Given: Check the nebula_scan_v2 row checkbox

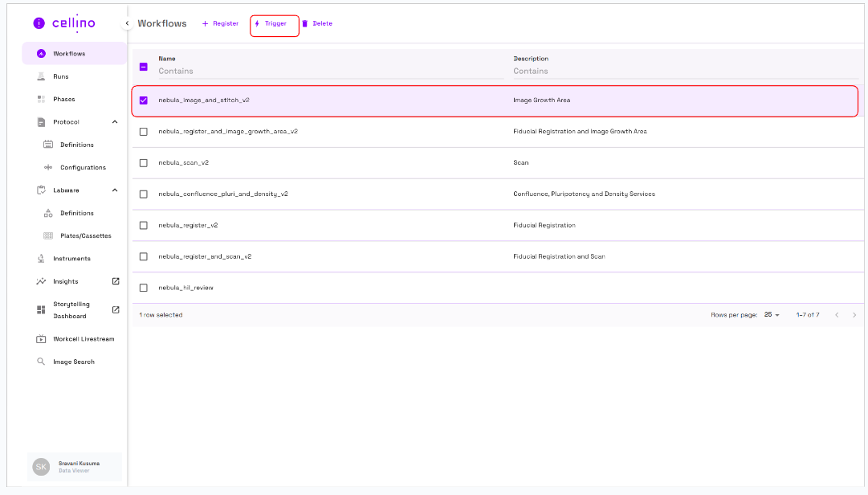Looking at the screenshot, I should [144, 163].
